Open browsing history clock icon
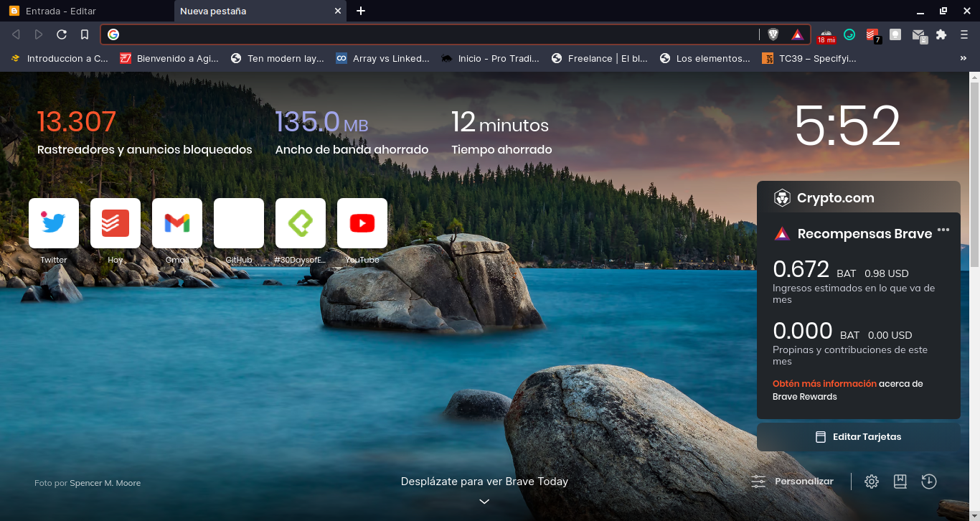This screenshot has width=980, height=521. 929,482
